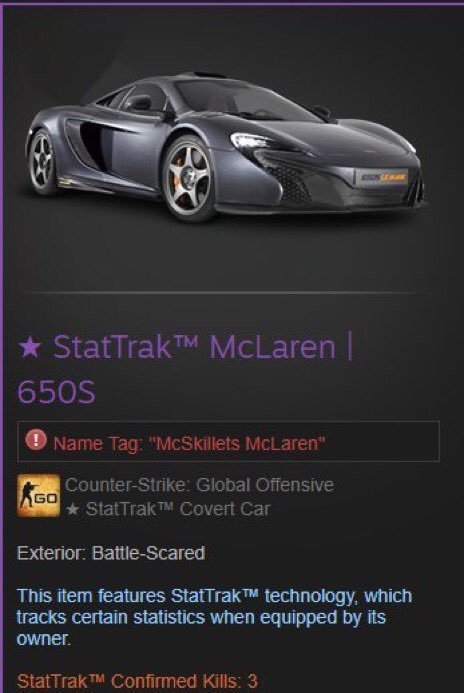The height and width of the screenshot is (693, 464).
Task: Click the small star beside Covert Car
Action: click(72, 510)
